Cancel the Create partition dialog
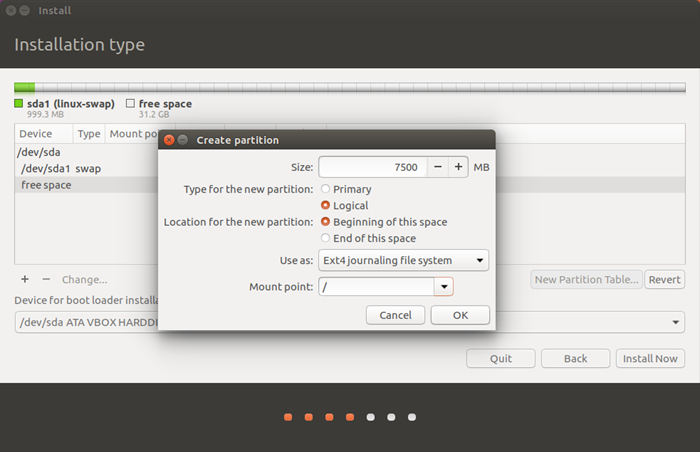Screen dimensions: 700x452 [396, 315]
